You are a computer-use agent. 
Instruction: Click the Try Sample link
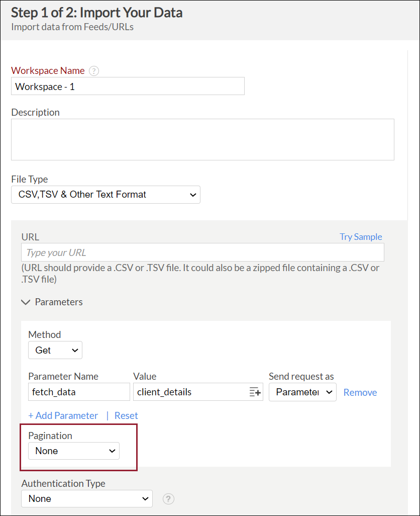point(361,237)
